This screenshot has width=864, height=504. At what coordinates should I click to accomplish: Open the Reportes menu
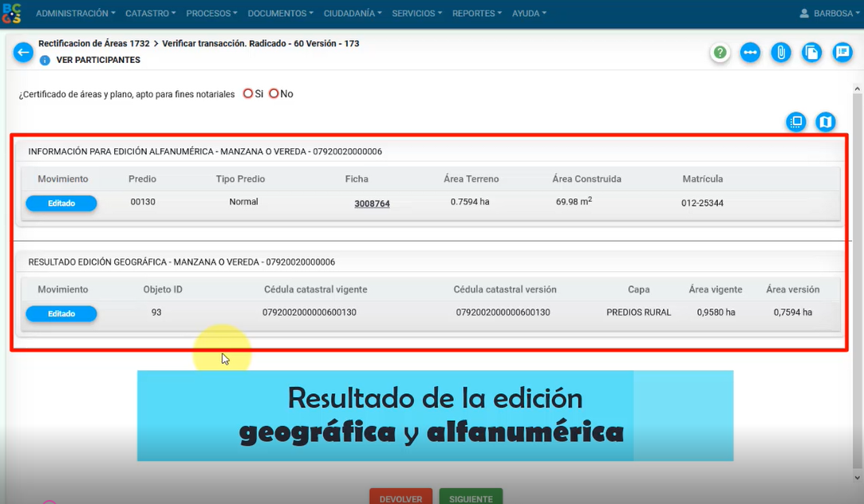click(x=477, y=14)
